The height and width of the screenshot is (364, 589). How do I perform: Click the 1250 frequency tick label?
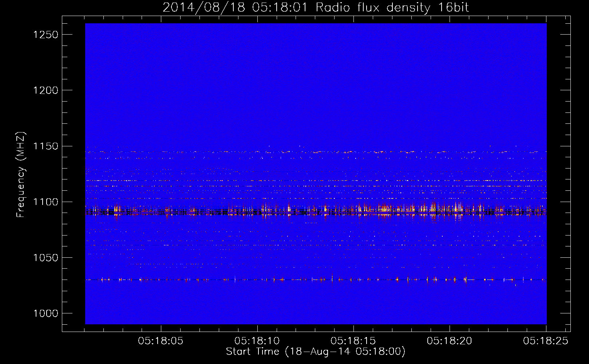coord(46,35)
